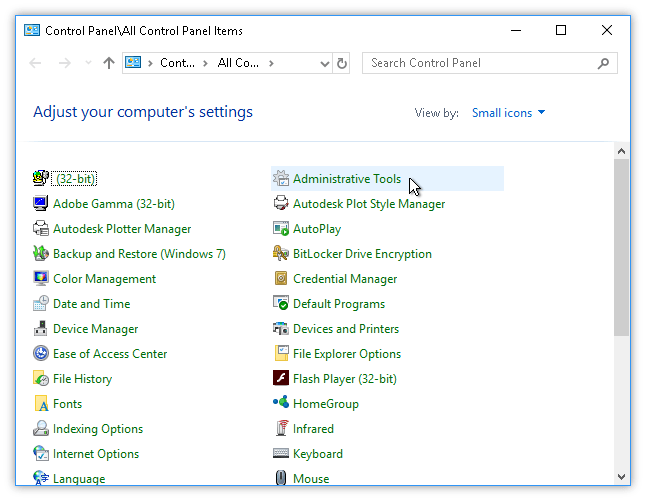The height and width of the screenshot is (501, 646).
Task: Click the Ease of Access Center icon
Action: [x=41, y=354]
